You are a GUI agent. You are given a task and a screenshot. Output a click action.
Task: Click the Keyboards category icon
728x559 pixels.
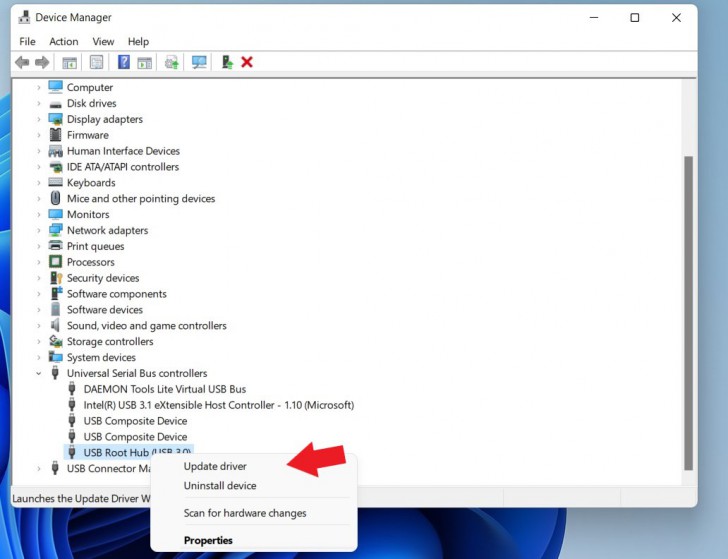56,182
